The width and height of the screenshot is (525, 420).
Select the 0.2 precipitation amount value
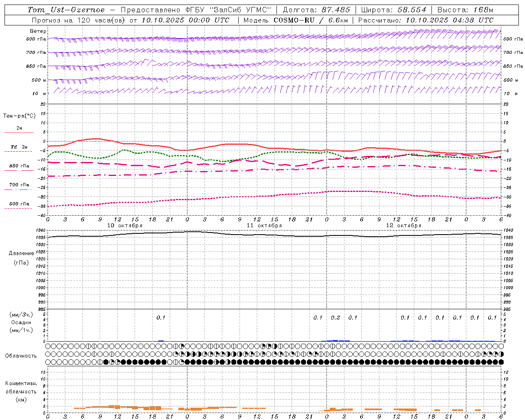tap(336, 317)
